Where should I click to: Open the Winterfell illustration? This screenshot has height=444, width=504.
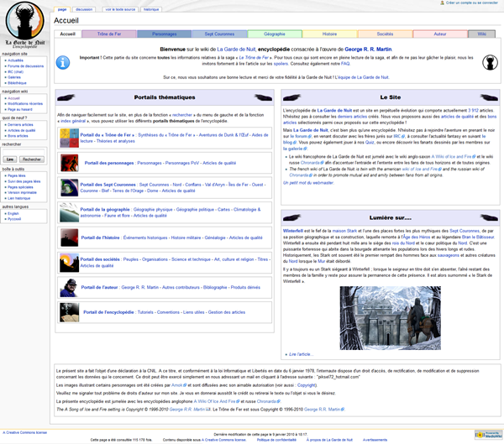[x=391, y=318]
